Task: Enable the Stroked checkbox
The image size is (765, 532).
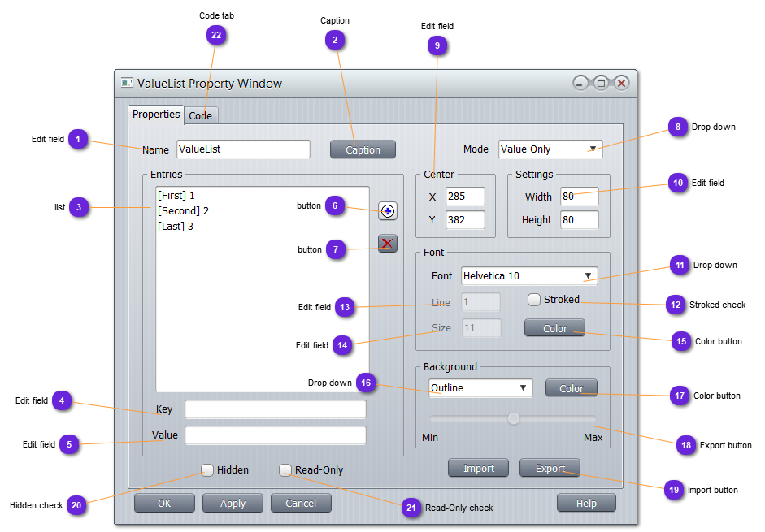Action: pyautogui.click(x=534, y=300)
